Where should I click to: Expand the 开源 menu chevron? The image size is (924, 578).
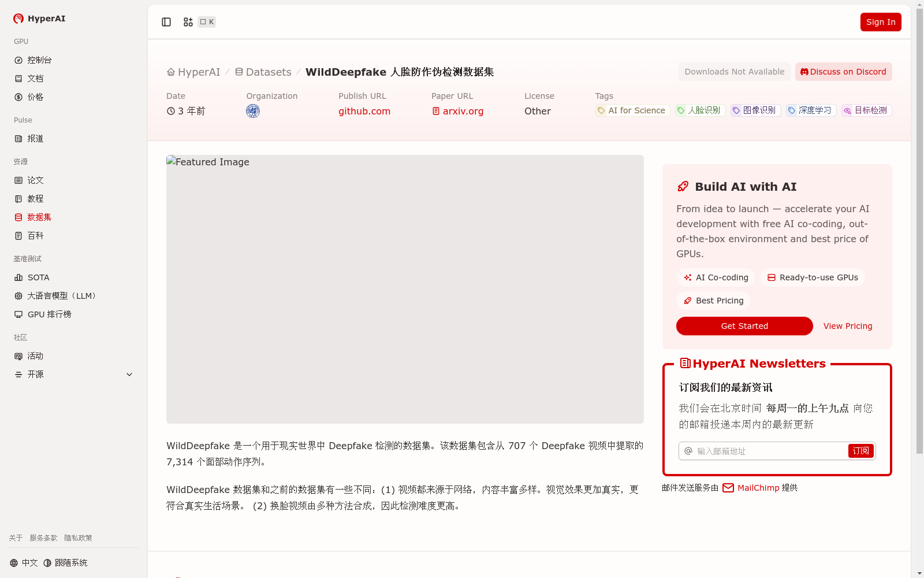pos(129,375)
